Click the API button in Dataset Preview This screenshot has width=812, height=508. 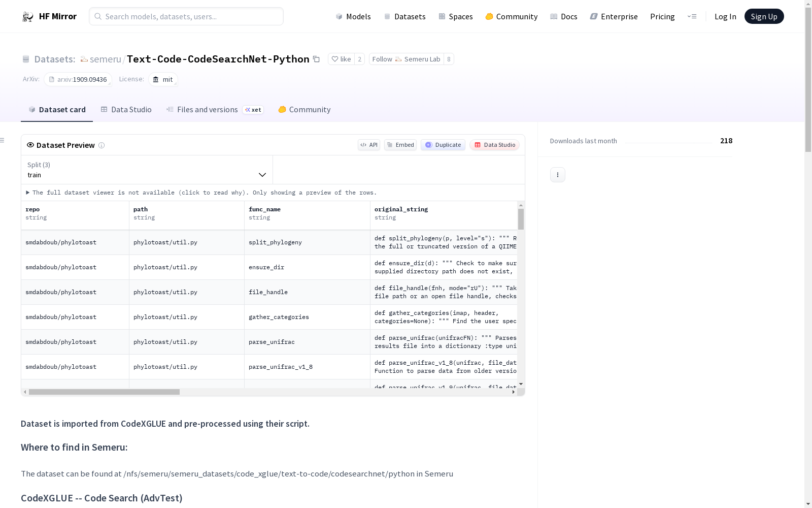369,145
